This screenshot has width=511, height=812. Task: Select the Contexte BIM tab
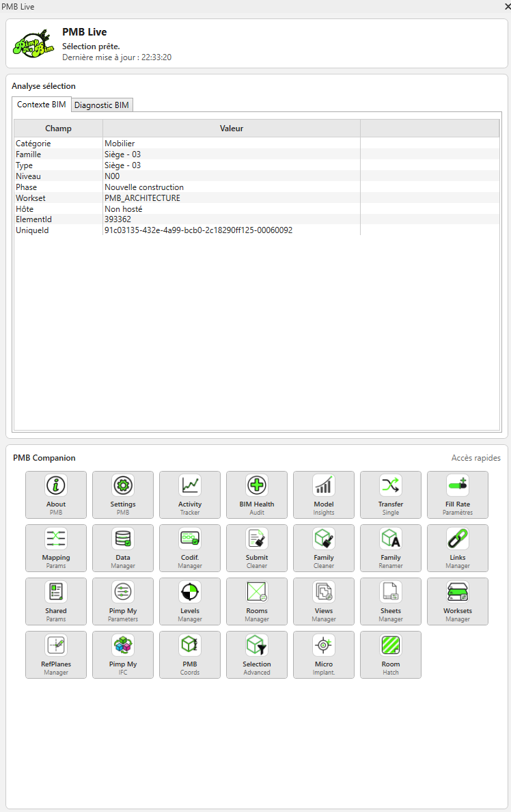pyautogui.click(x=42, y=105)
